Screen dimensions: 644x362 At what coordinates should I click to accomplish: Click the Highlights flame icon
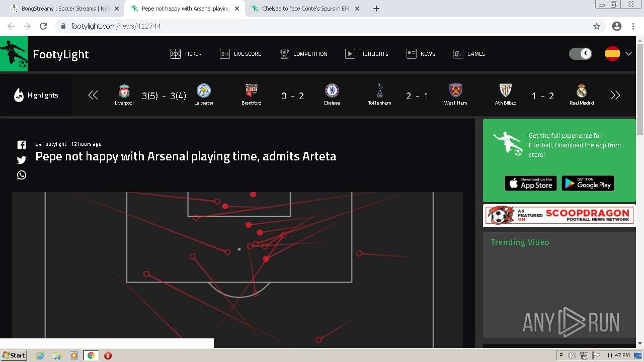pyautogui.click(x=19, y=95)
